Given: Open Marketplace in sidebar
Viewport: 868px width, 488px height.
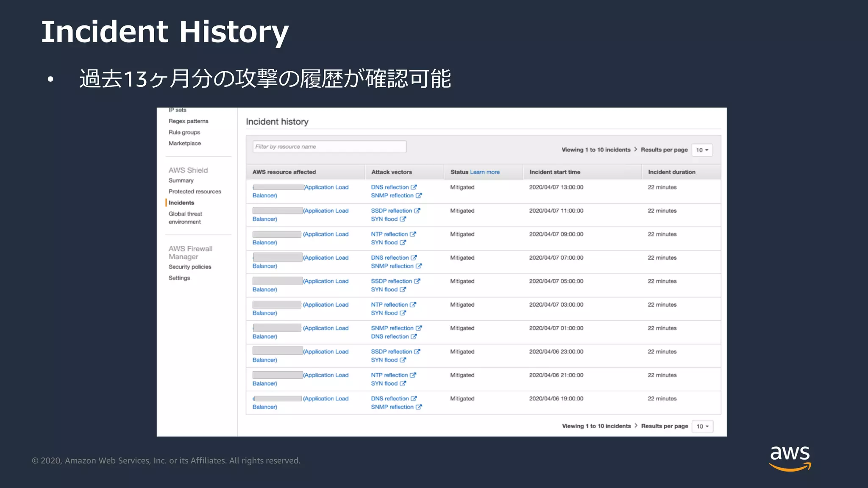Looking at the screenshot, I should click(x=185, y=143).
